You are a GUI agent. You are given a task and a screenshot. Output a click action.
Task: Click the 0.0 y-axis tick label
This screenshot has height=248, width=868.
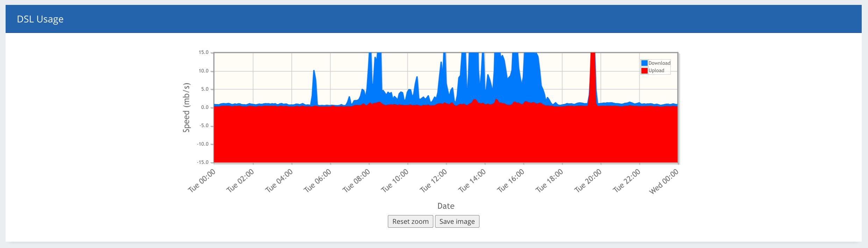205,108
